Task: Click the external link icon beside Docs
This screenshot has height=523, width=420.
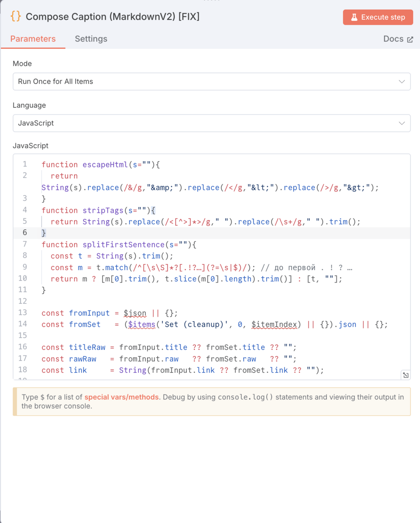Action: (x=410, y=39)
